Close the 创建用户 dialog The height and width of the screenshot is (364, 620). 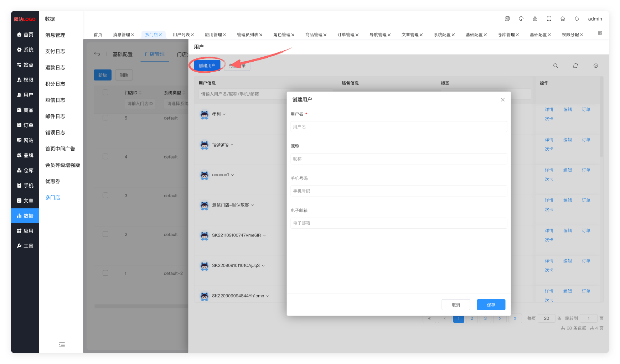click(502, 100)
